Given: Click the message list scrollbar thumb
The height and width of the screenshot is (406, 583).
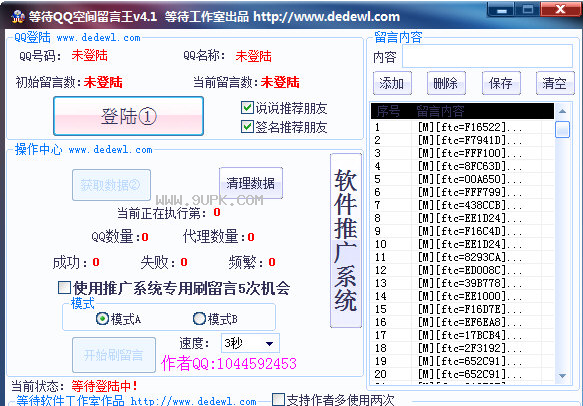Looking at the screenshot, I should 563,129.
